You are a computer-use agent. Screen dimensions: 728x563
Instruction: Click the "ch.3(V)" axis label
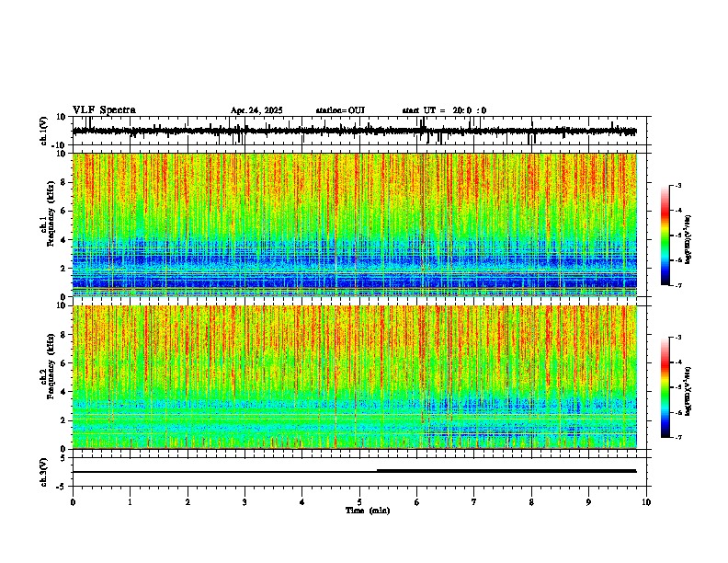(44, 472)
